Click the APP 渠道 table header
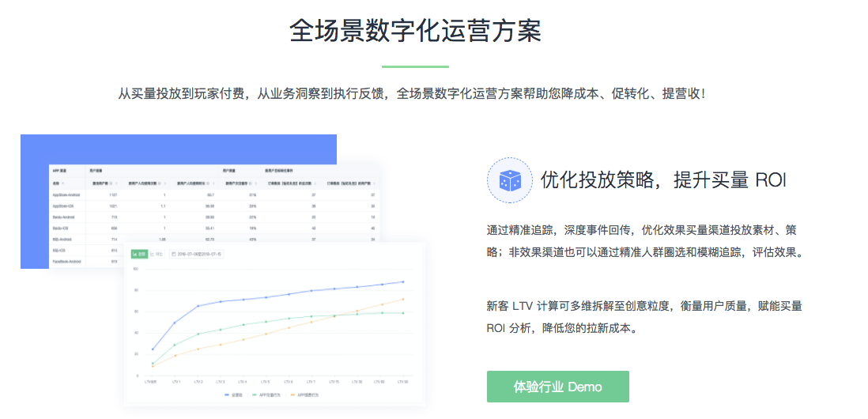This screenshot has width=868, height=419. pyautogui.click(x=60, y=171)
